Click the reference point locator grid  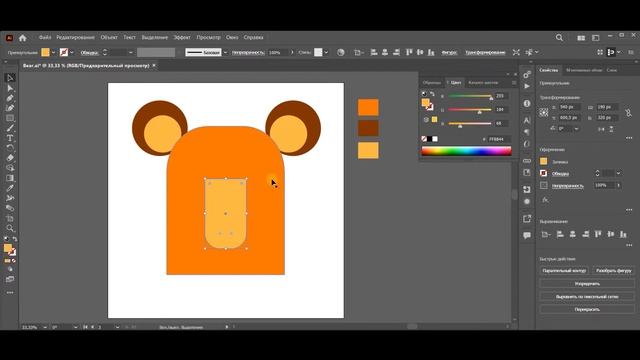(x=544, y=112)
